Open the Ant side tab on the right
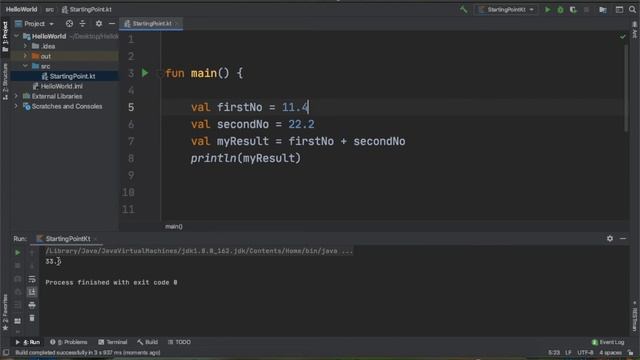This screenshot has width=640, height=360. point(635,30)
